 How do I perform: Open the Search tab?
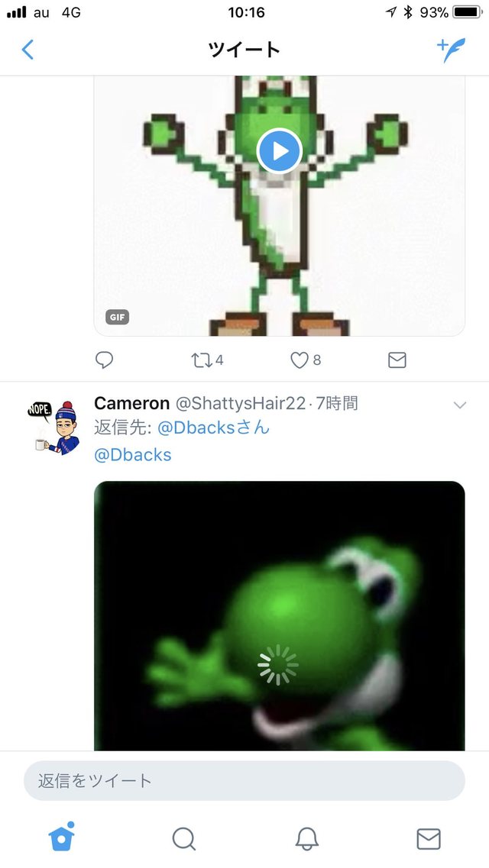[x=184, y=839]
